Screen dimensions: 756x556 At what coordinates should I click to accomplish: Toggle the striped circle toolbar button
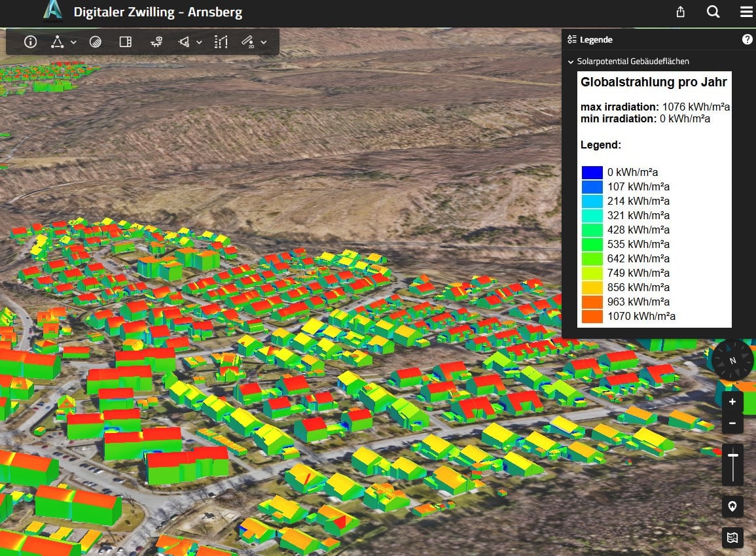[x=96, y=42]
